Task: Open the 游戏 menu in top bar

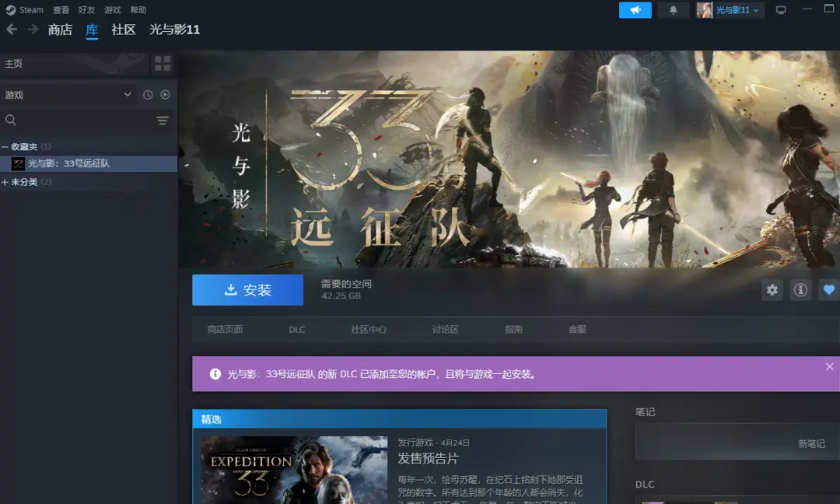Action: pos(112,9)
